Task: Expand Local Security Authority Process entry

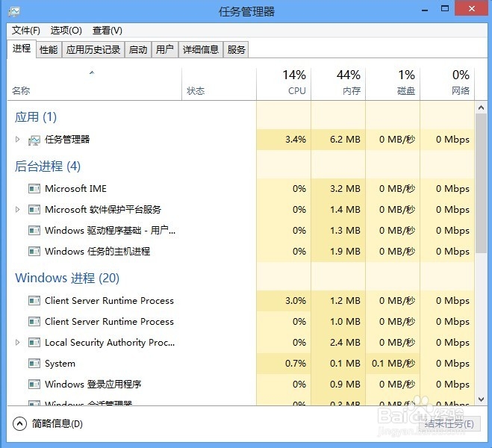Action: pos(18,343)
